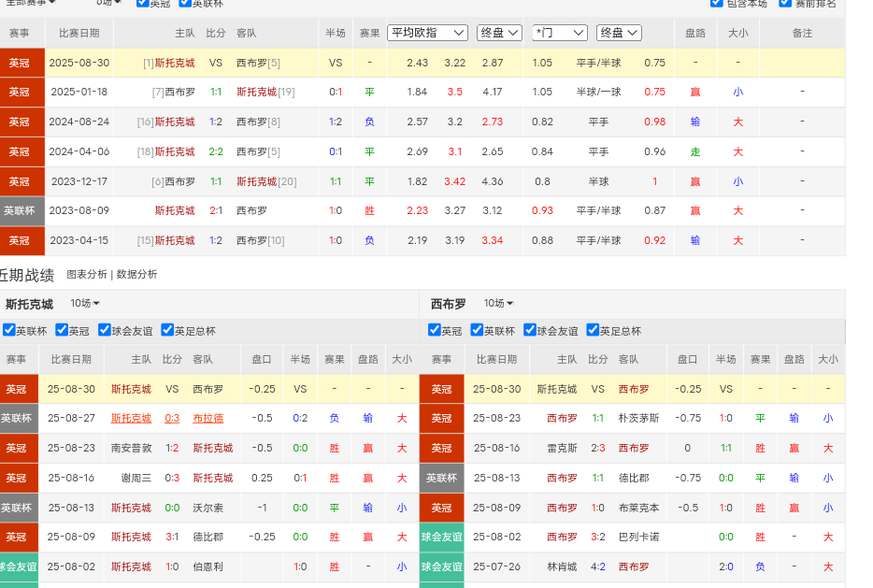The width and height of the screenshot is (873, 588).
Task: Click underlined 布拉德 team link
Action: click(x=208, y=418)
